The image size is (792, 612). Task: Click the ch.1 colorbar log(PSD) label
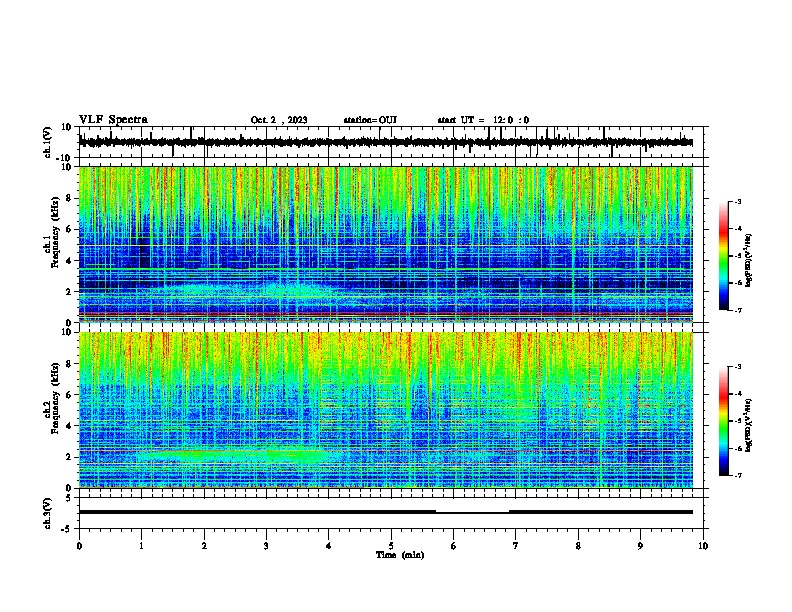pos(749,261)
